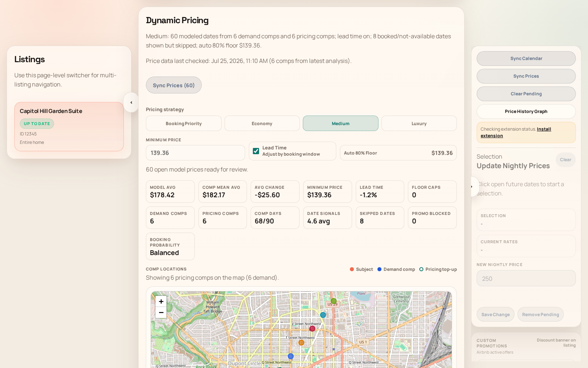Select the Booking Priority strategy
588x368 pixels.
pos(184,123)
